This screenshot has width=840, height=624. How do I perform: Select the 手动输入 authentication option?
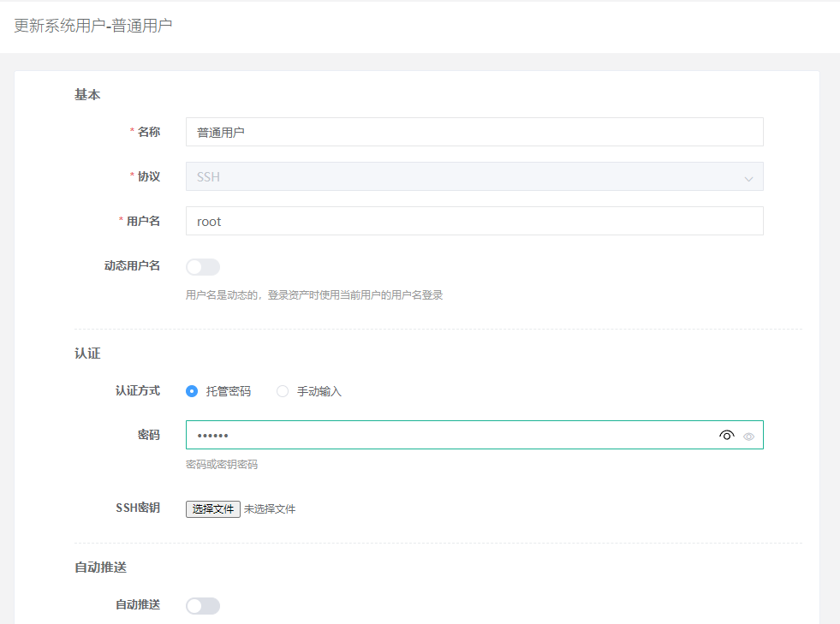[283, 391]
